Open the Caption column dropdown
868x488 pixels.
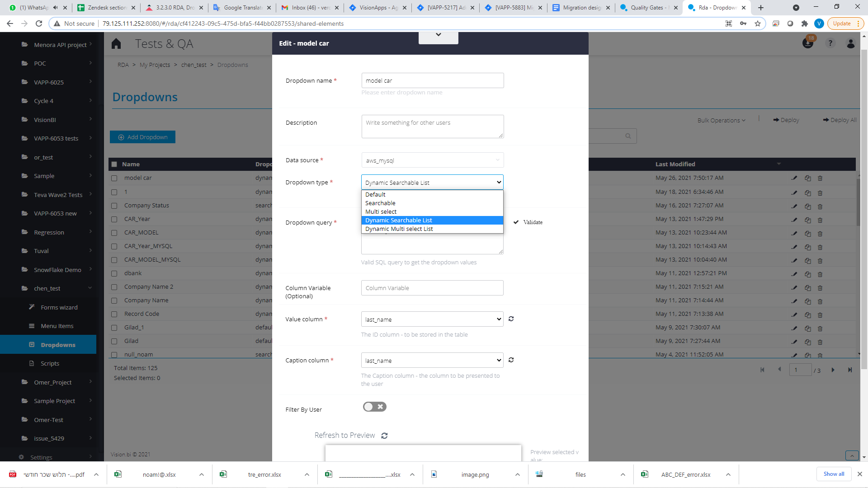pyautogui.click(x=432, y=360)
